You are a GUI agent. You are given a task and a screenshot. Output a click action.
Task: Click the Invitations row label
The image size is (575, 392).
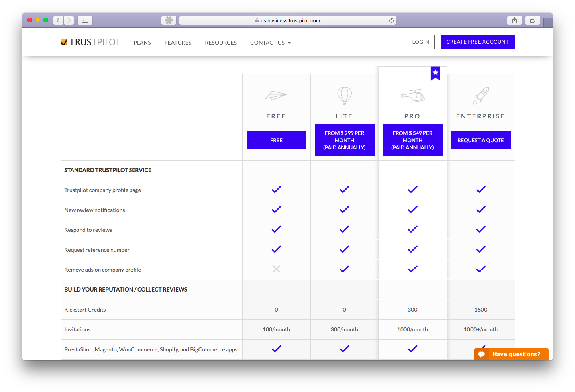pyautogui.click(x=77, y=329)
